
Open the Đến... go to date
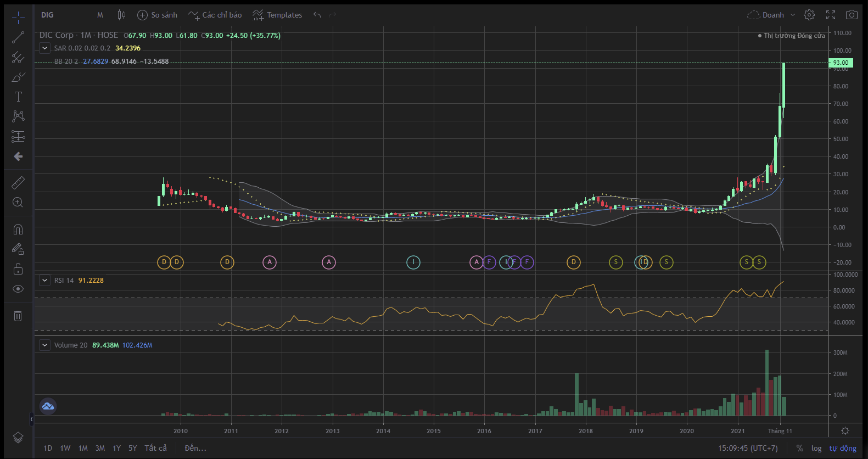195,448
